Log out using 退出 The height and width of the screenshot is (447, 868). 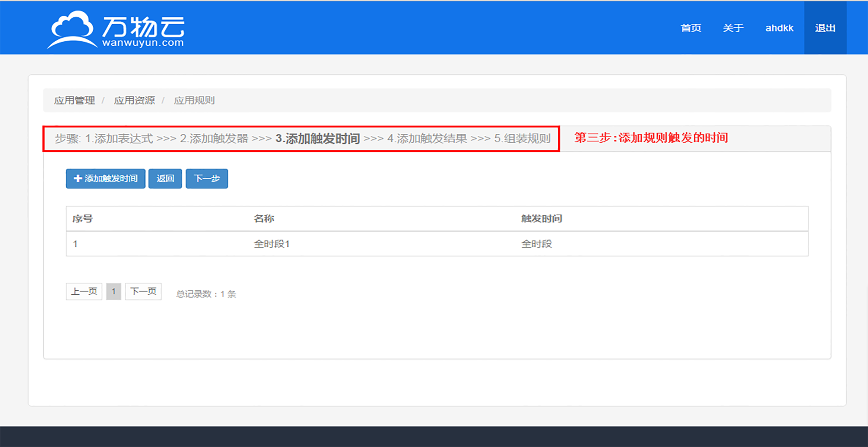825,28
